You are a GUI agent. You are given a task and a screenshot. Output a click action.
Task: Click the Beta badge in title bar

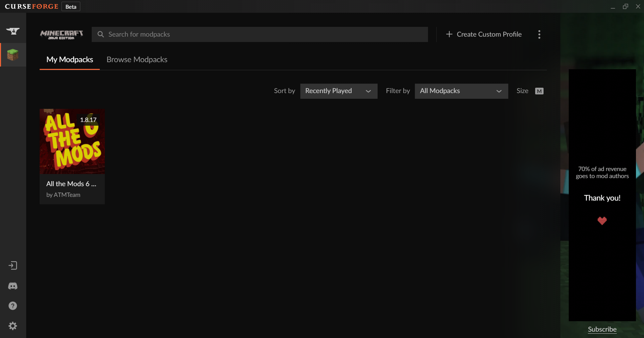point(71,7)
